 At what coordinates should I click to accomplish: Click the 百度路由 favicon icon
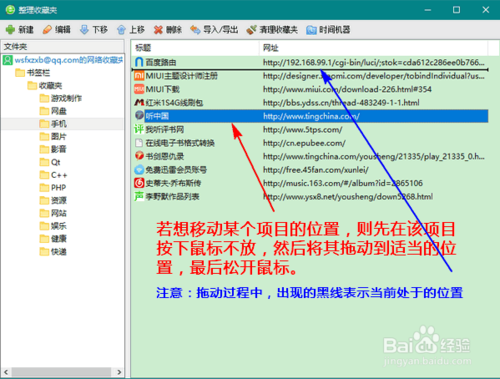coord(139,62)
